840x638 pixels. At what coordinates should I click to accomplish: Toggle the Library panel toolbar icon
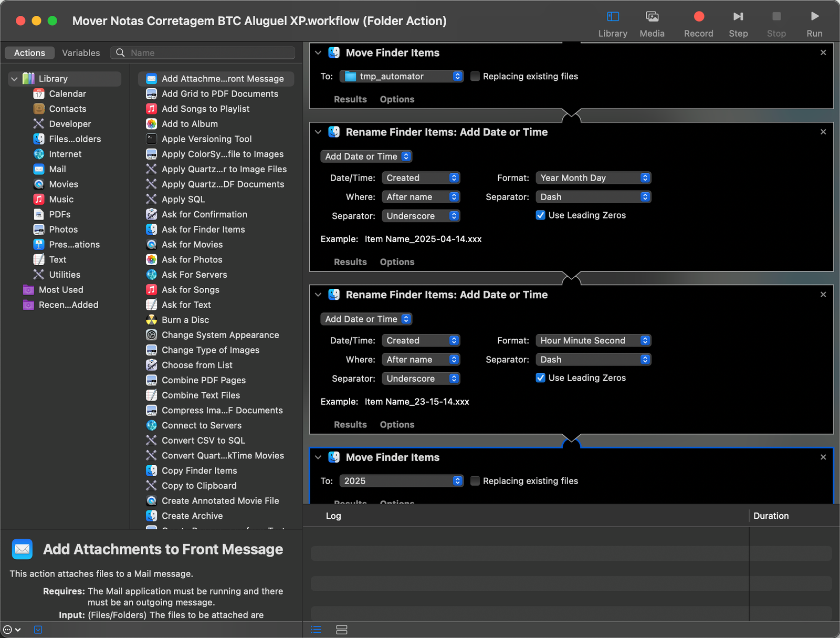tap(613, 24)
